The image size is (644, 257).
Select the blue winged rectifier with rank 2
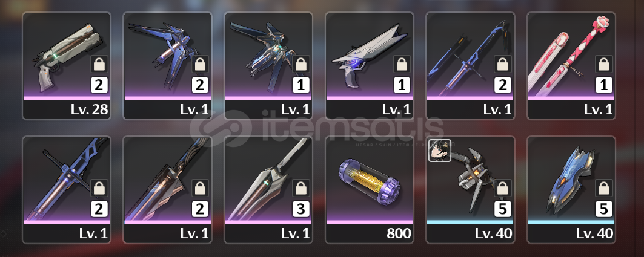[168, 65]
